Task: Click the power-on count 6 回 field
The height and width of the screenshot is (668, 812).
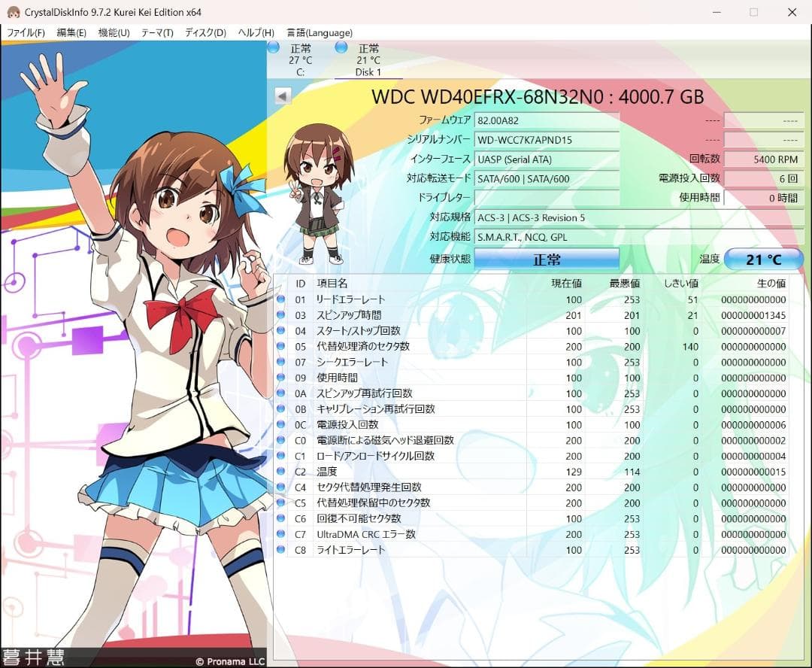Action: 763,179
